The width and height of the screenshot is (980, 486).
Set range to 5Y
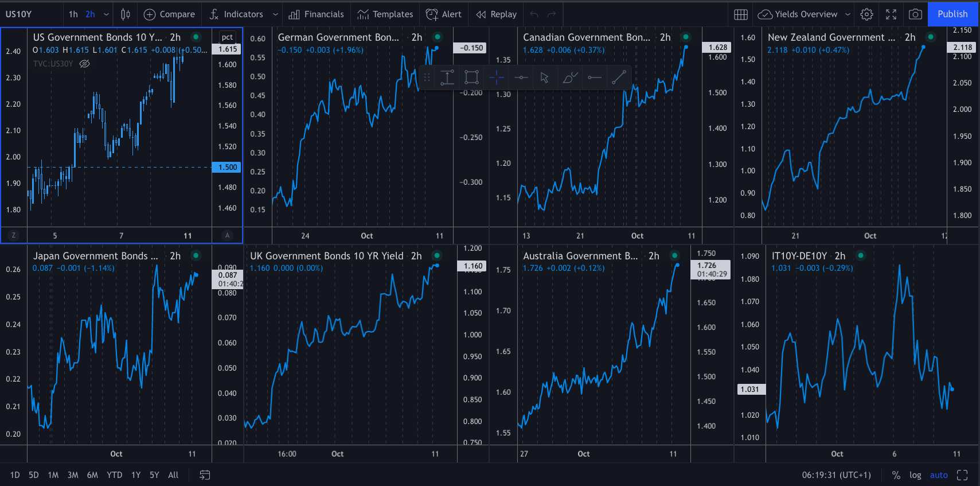[x=154, y=475]
